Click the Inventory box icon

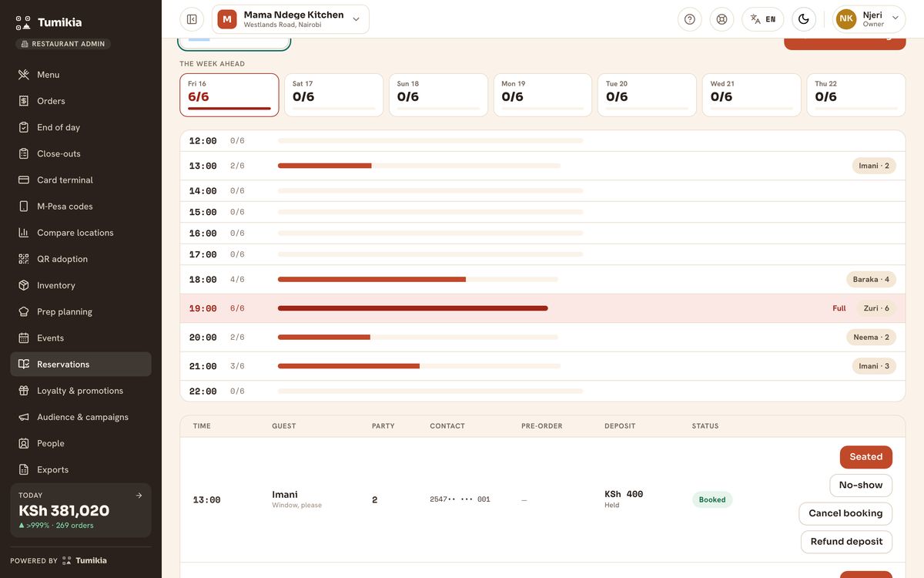click(x=24, y=285)
